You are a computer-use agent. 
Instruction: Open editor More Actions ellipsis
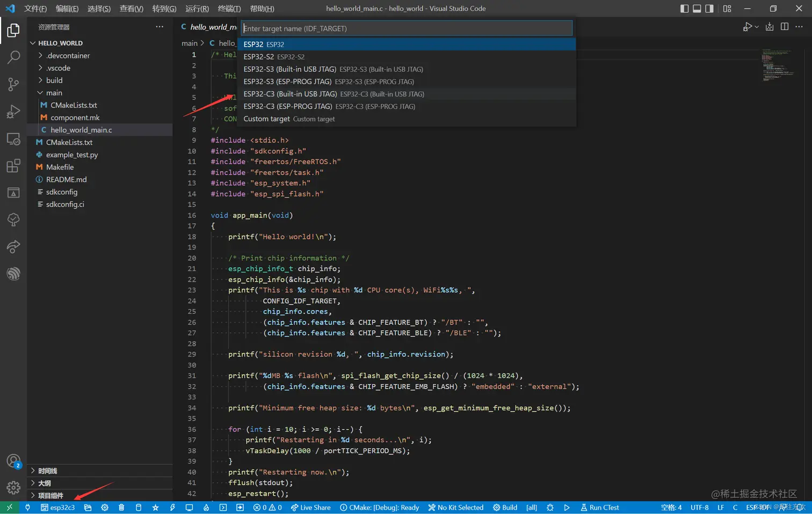click(799, 27)
